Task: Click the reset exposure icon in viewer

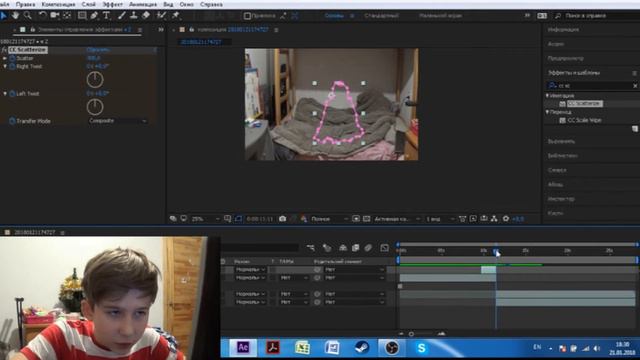Action: 506,219
